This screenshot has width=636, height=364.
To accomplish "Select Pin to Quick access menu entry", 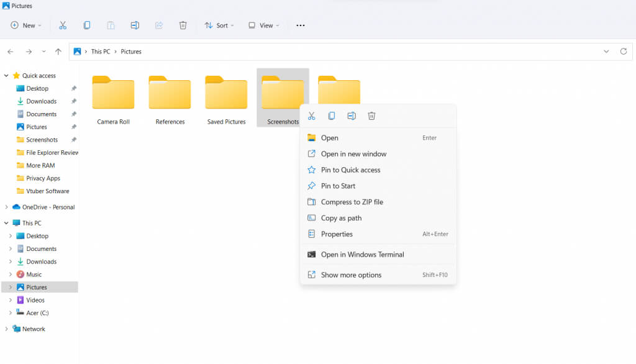I will 350,170.
